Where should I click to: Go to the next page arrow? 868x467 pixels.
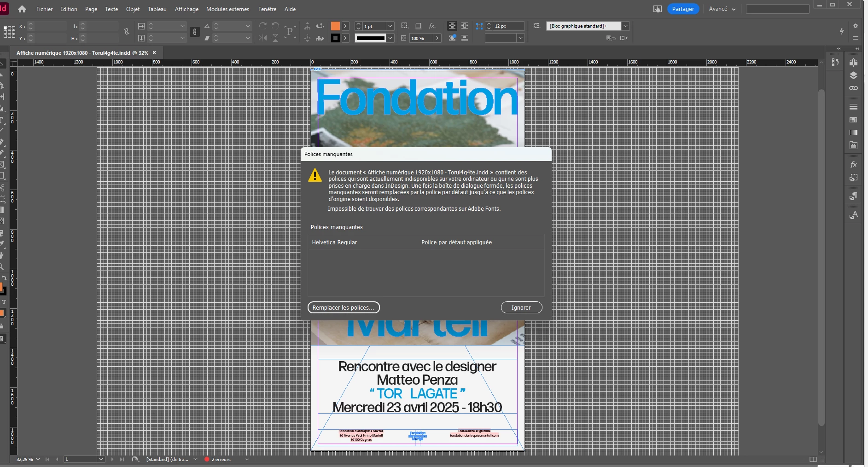click(x=112, y=459)
